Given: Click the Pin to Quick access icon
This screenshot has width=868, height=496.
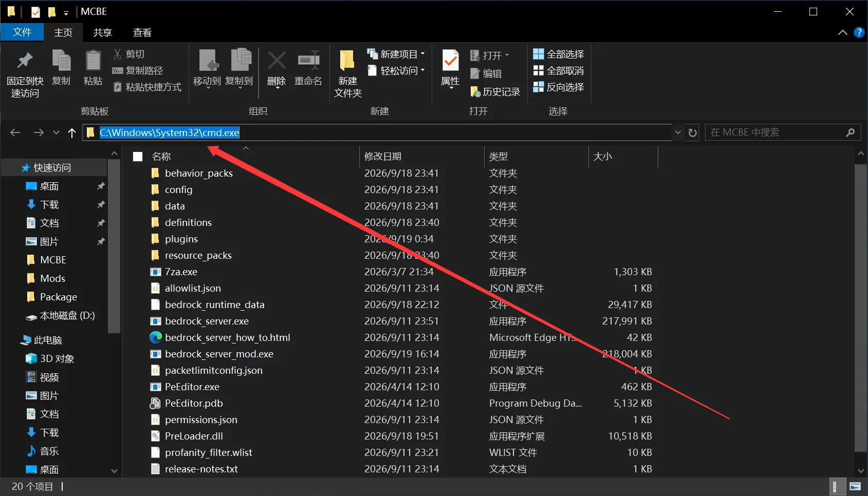Looking at the screenshot, I should pos(25,61).
